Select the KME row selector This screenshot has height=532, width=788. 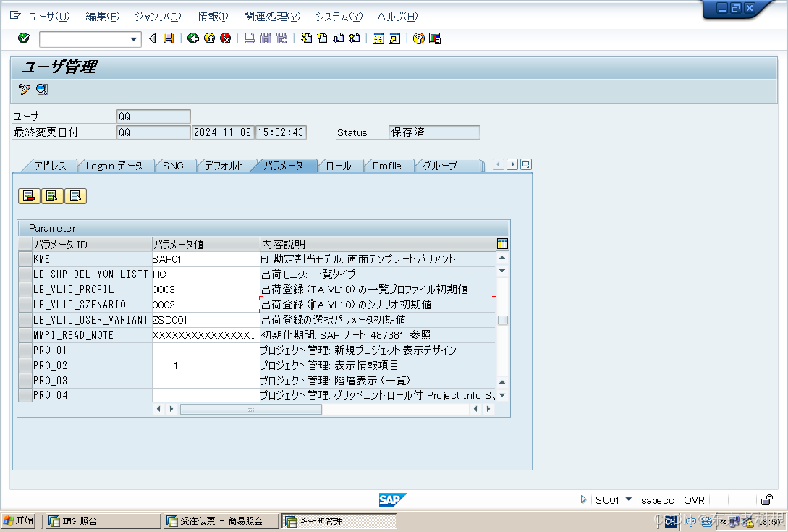pos(25,259)
